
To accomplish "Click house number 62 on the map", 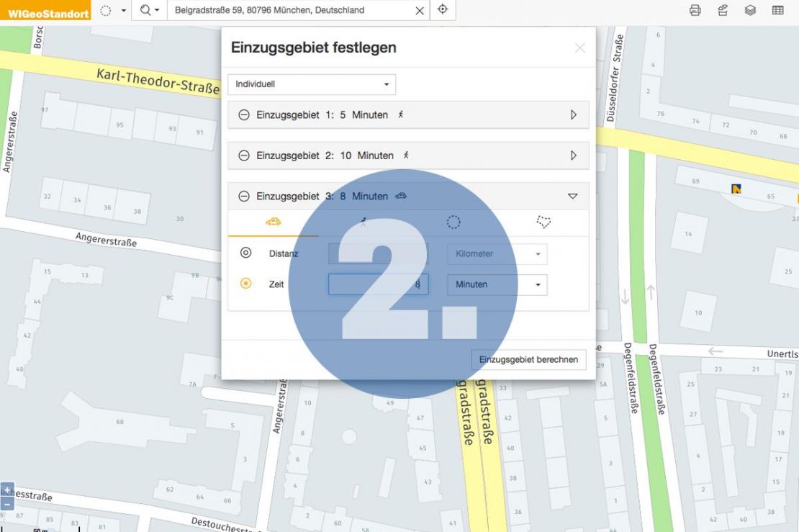I will coord(170,490).
